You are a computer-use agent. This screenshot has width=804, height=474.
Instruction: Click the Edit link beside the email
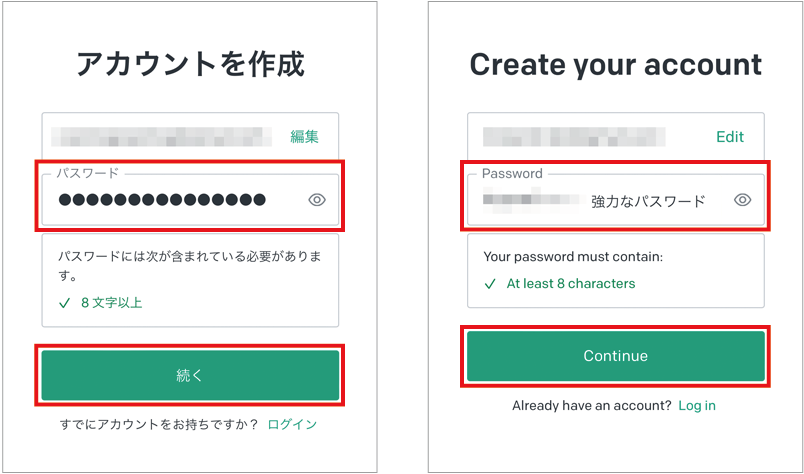click(730, 136)
